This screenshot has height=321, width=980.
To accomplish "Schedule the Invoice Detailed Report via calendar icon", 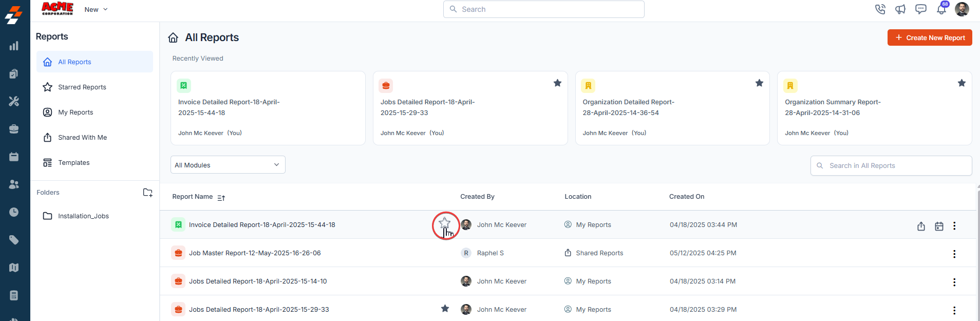I will click(939, 226).
